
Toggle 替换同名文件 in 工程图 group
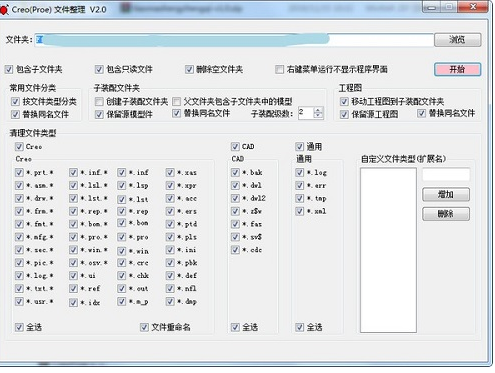point(422,113)
